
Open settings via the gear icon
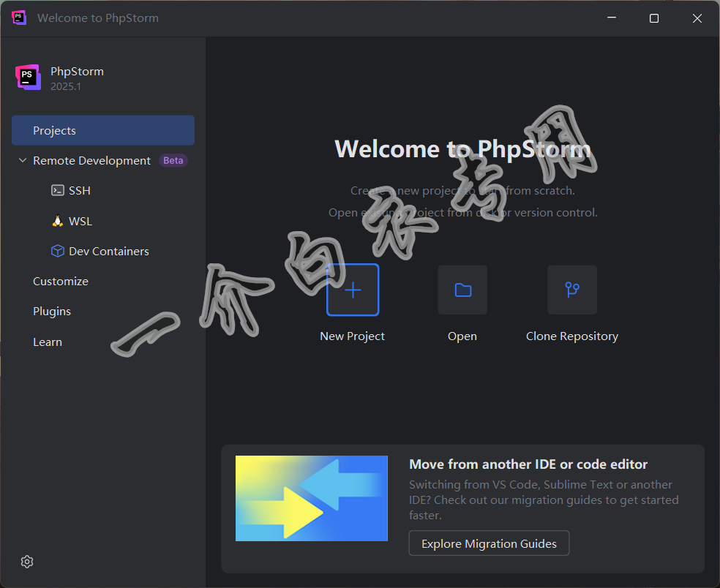click(x=27, y=562)
